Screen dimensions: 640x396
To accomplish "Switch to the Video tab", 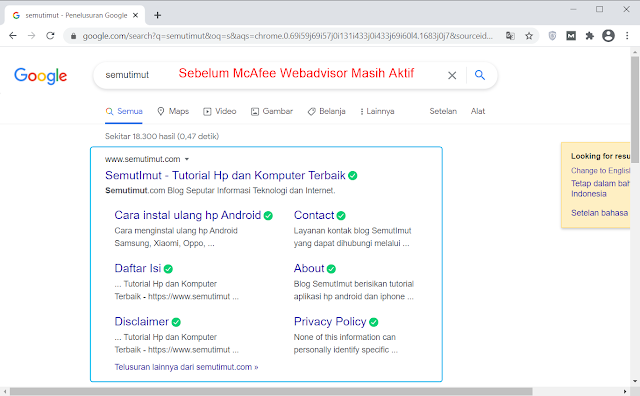I will [x=220, y=111].
